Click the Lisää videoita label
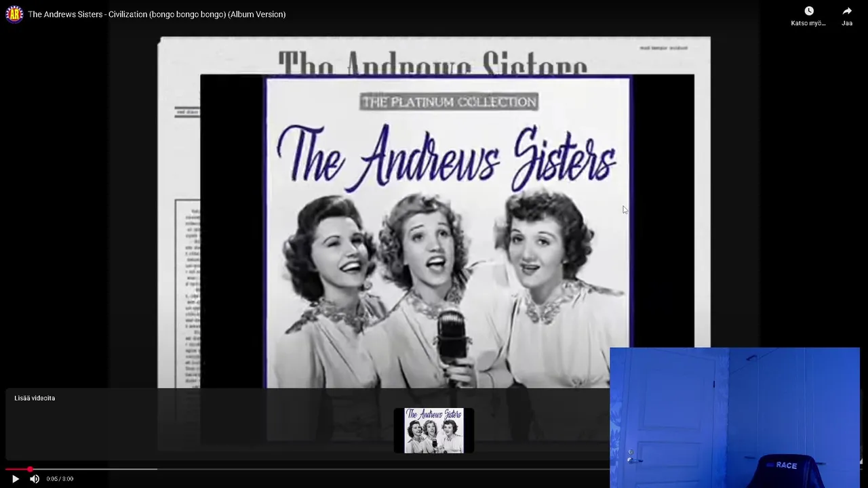This screenshot has height=488, width=868. click(x=35, y=398)
